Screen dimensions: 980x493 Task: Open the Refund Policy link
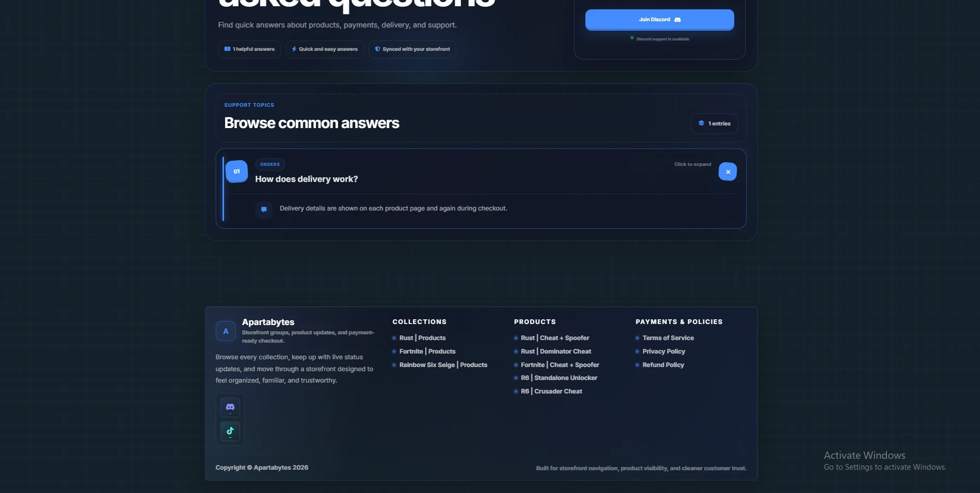click(663, 365)
